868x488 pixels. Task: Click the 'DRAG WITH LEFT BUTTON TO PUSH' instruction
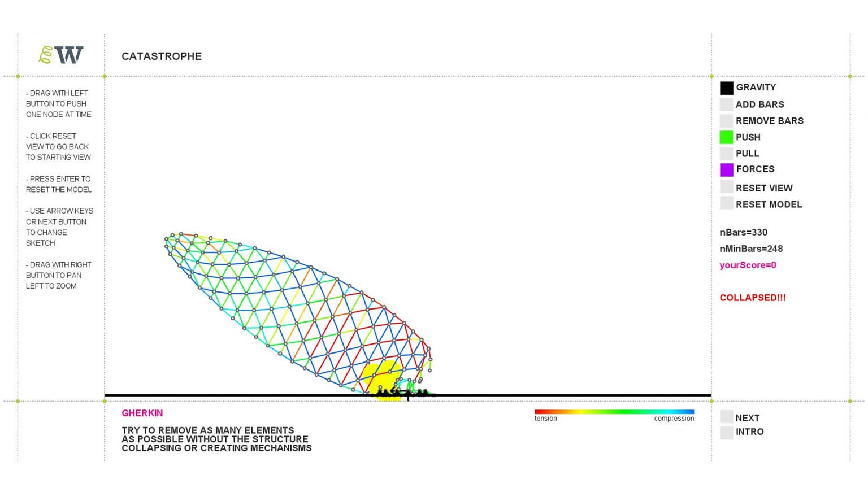click(59, 104)
